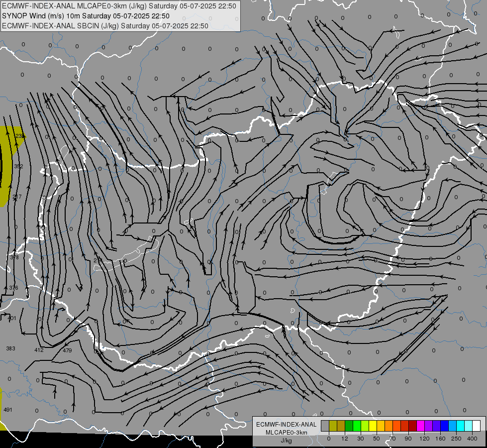
Task: Click the legend scale label '50'
Action: pos(376,439)
